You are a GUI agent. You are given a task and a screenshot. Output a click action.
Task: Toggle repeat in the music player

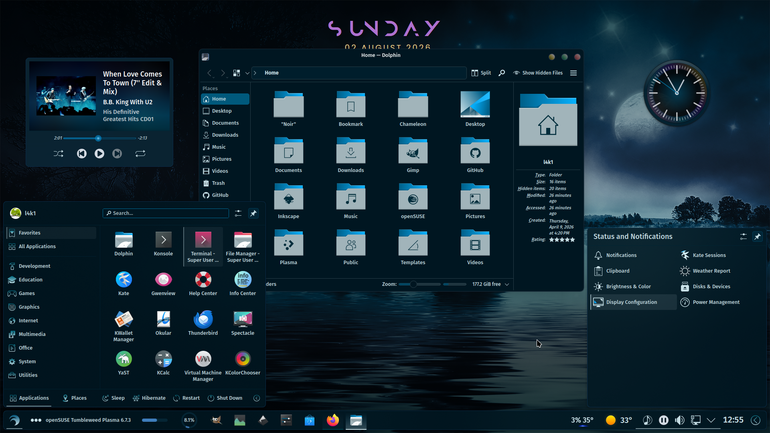pos(140,154)
